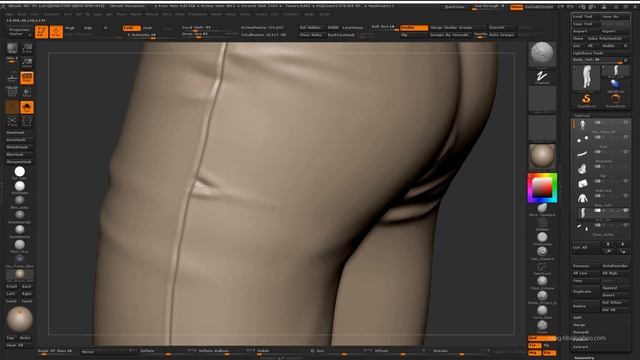Image resolution: width=640 pixels, height=360 pixels.
Task: Click the QuickSave button
Action: click(x=454, y=7)
